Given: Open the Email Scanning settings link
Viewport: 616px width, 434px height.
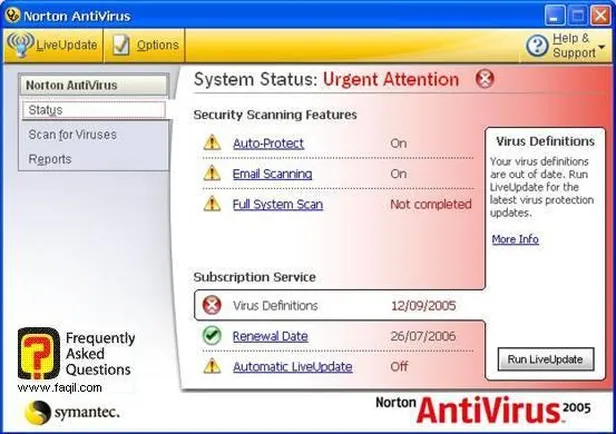Looking at the screenshot, I should tap(272, 173).
